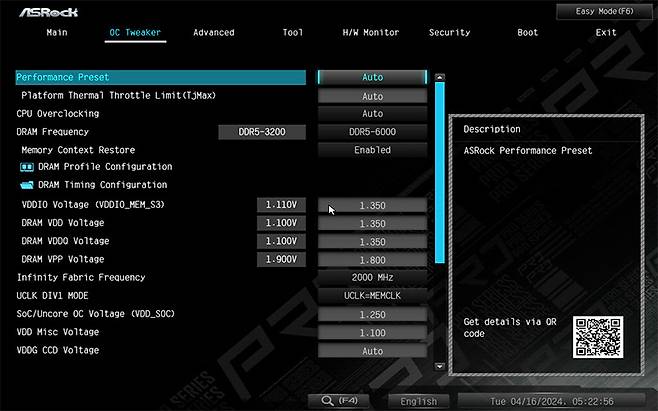This screenshot has width=658, height=411.
Task: Open DRAM Frequency DDR5-6000 dropdown
Action: 372,132
